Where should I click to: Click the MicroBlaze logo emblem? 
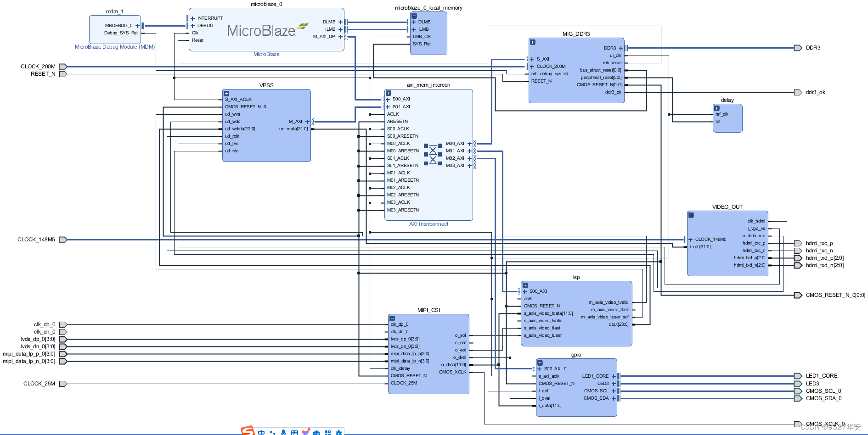point(303,26)
